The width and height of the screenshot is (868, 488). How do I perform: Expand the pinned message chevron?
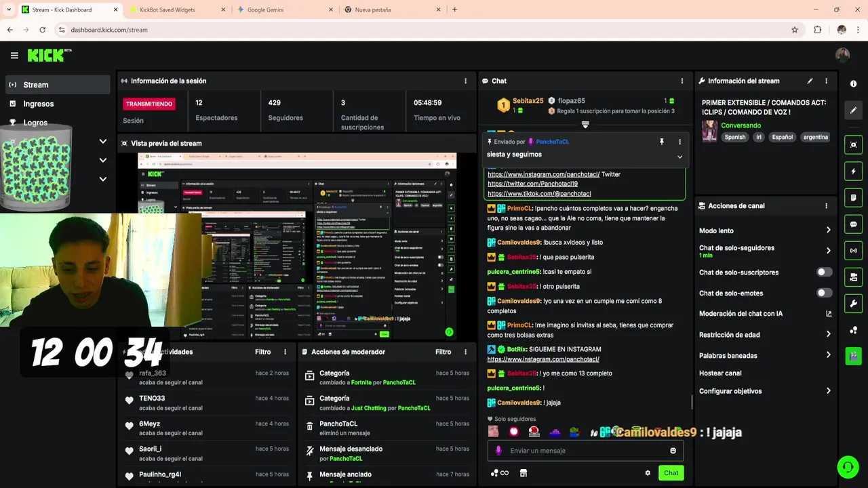(x=679, y=157)
